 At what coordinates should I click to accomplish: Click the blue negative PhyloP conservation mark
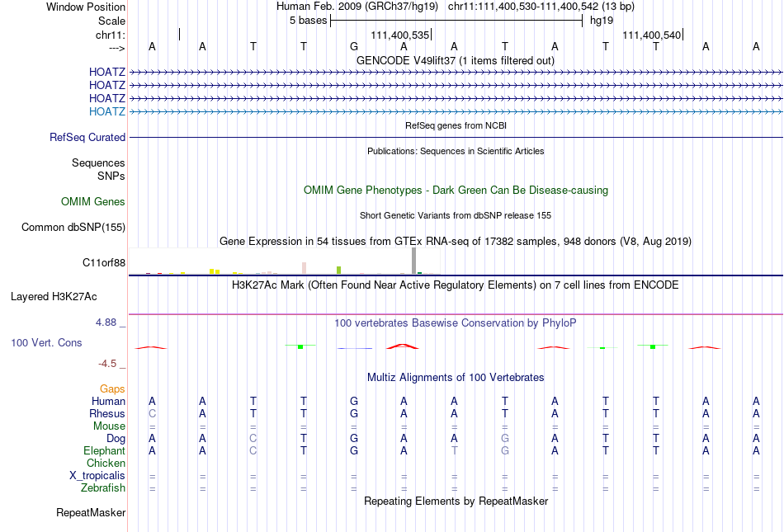[x=355, y=348]
